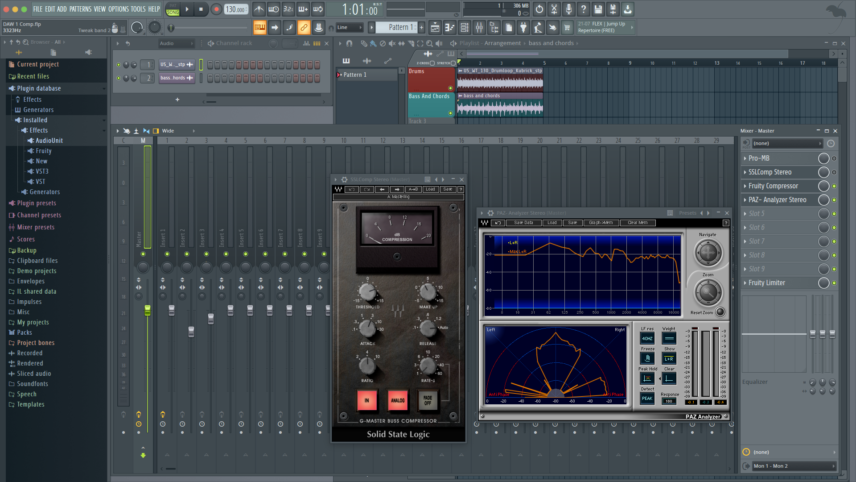Toggle pattern/song mode switch

(173, 9)
